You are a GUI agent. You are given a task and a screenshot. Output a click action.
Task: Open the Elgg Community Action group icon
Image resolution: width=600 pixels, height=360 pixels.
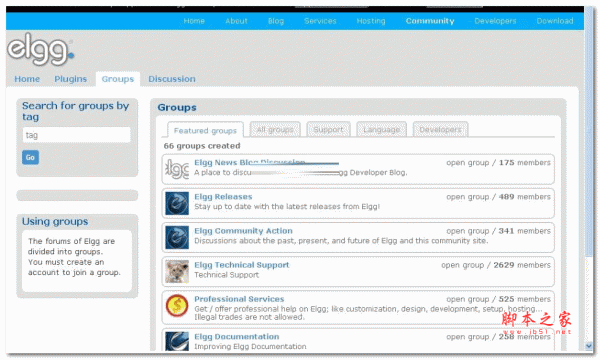[177, 237]
